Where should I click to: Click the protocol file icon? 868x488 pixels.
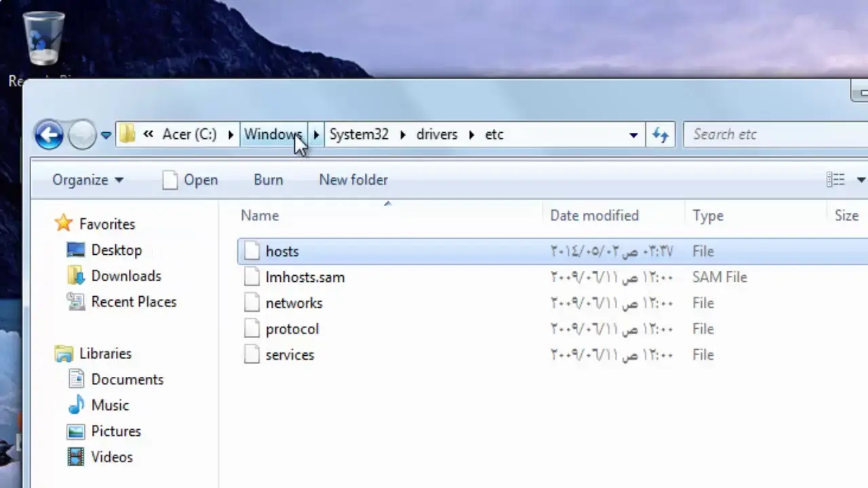coord(252,329)
